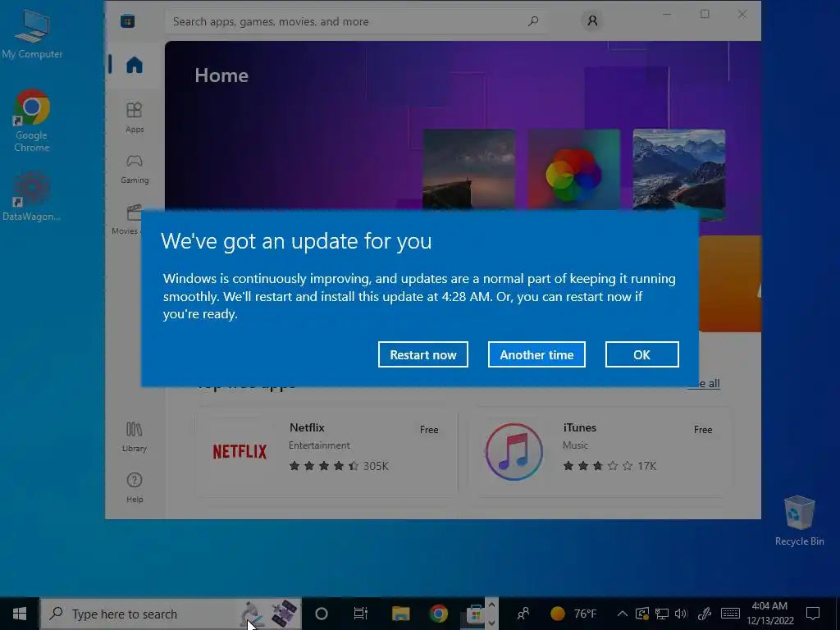Select the colorful circles app thumbnail
This screenshot has width=840, height=630.
point(573,169)
